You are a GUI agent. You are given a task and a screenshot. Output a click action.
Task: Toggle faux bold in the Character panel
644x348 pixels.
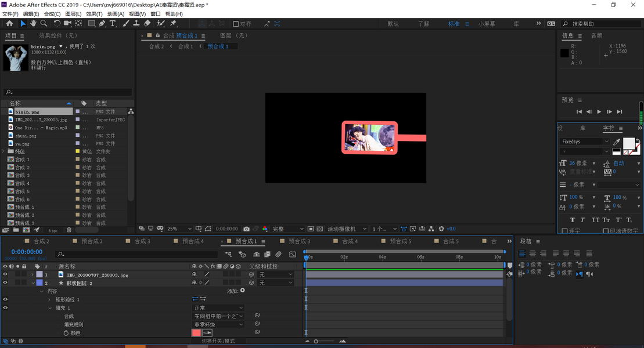point(573,220)
